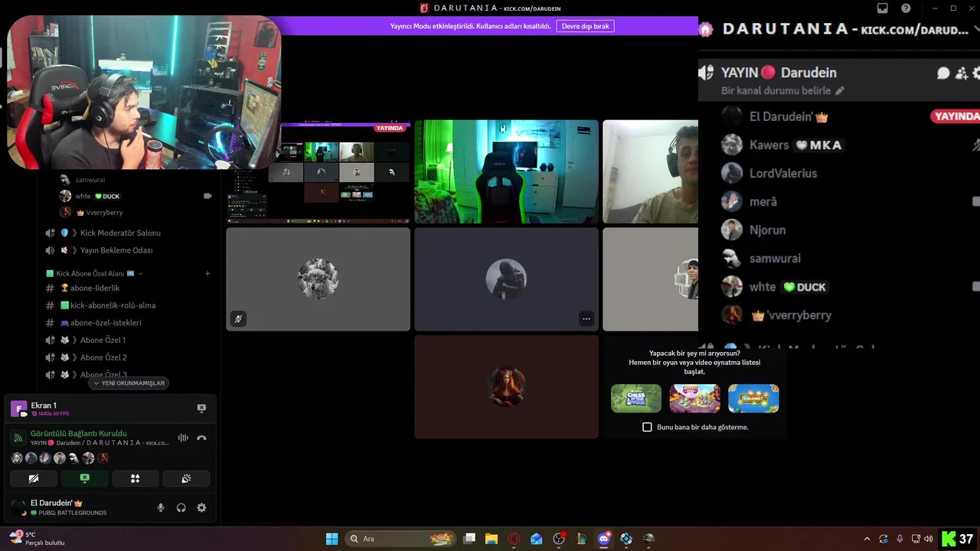Viewport: 980px width, 551px height.
Task: Launch the Colonist activity thumbnail
Action: [x=753, y=399]
